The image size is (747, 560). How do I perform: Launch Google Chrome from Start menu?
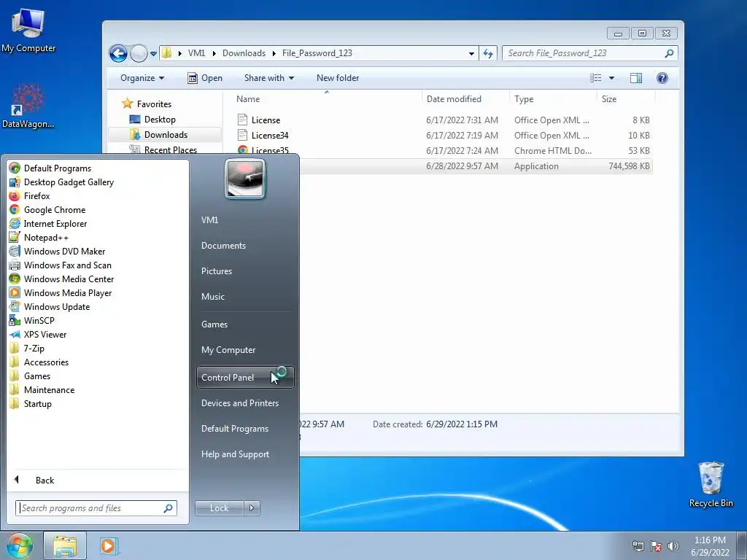point(54,209)
